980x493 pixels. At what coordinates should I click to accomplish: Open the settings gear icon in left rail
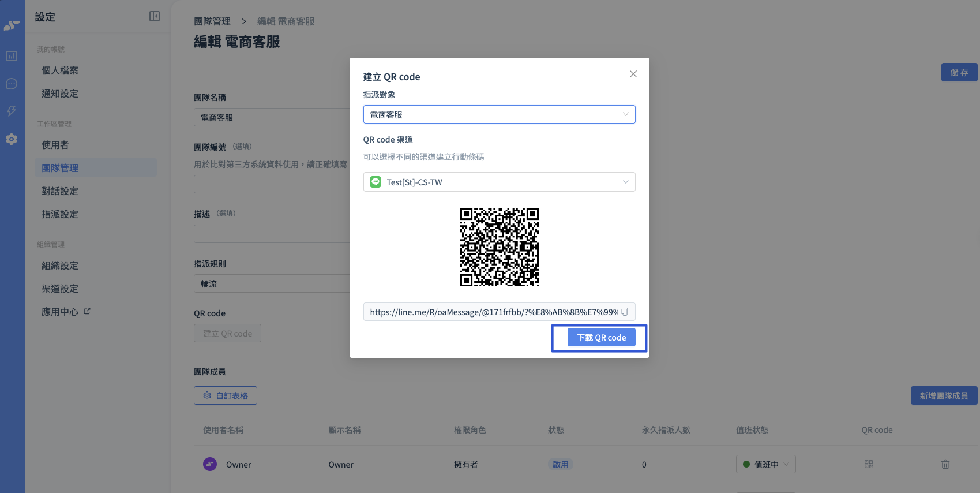coord(12,139)
